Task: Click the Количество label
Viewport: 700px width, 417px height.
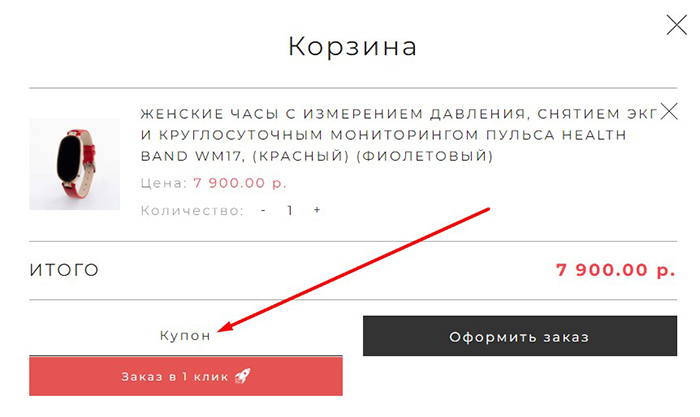Action: pyautogui.click(x=192, y=211)
